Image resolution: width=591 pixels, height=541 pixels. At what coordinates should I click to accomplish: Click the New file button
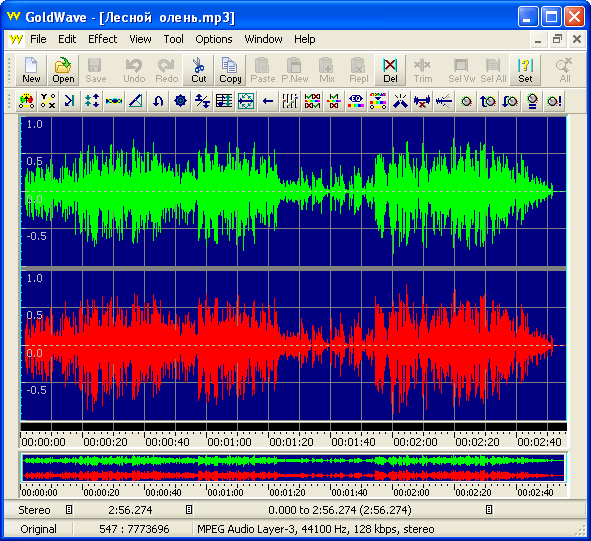[x=31, y=70]
